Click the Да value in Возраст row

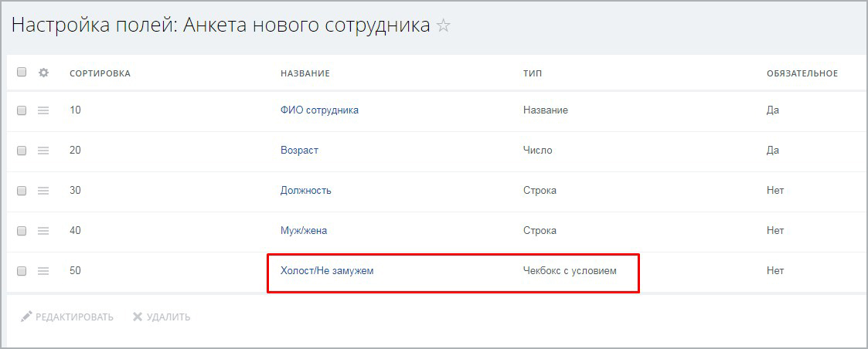tap(773, 151)
